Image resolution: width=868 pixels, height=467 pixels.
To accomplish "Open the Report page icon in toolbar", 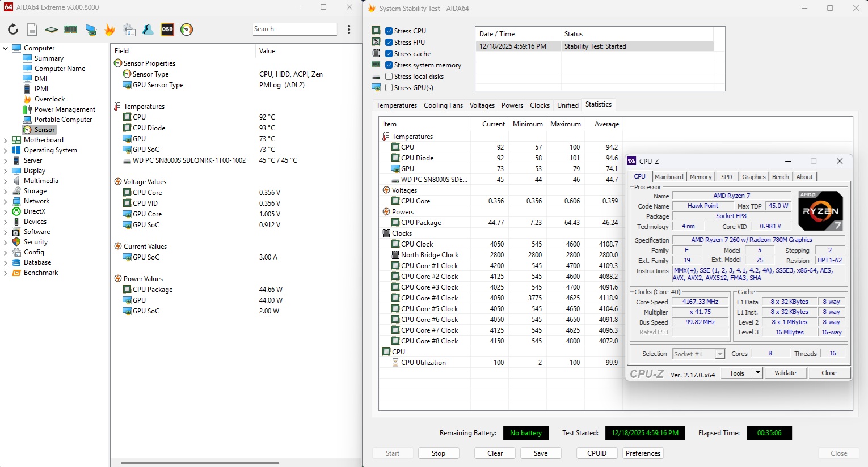I will coord(32,29).
